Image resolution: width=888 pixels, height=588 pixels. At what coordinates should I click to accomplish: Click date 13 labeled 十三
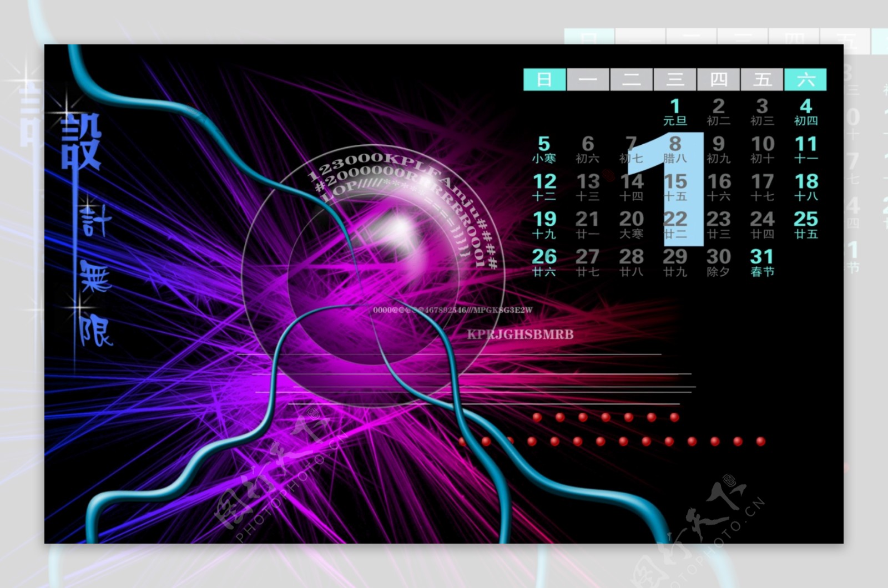tap(588, 187)
